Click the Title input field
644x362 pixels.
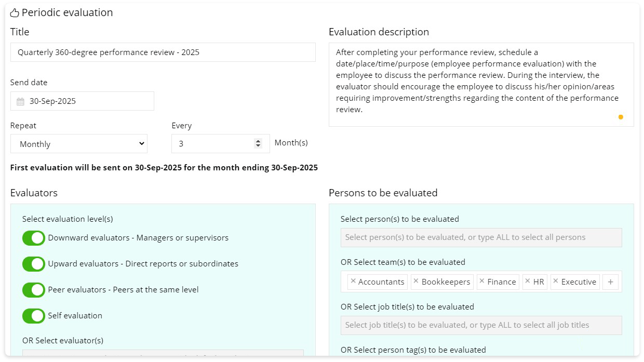pyautogui.click(x=163, y=52)
